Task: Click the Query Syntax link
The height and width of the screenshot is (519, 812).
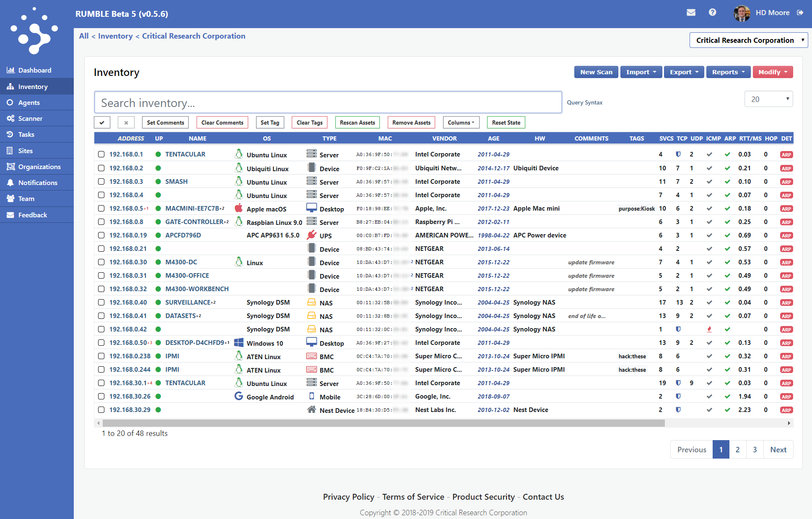Action: tap(584, 102)
